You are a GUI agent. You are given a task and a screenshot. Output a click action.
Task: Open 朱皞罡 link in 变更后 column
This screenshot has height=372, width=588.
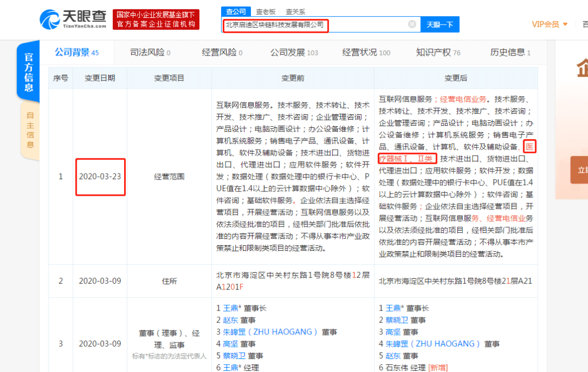click(x=433, y=344)
